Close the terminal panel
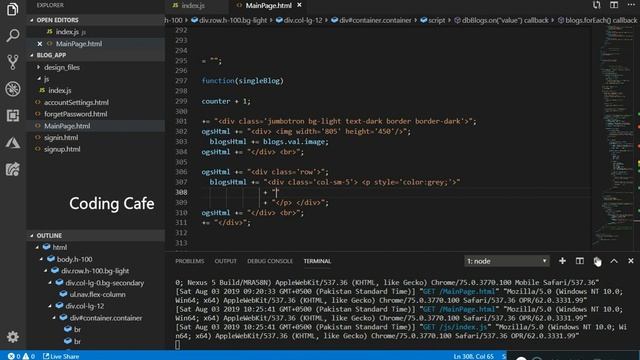The image size is (640, 360). click(631, 261)
